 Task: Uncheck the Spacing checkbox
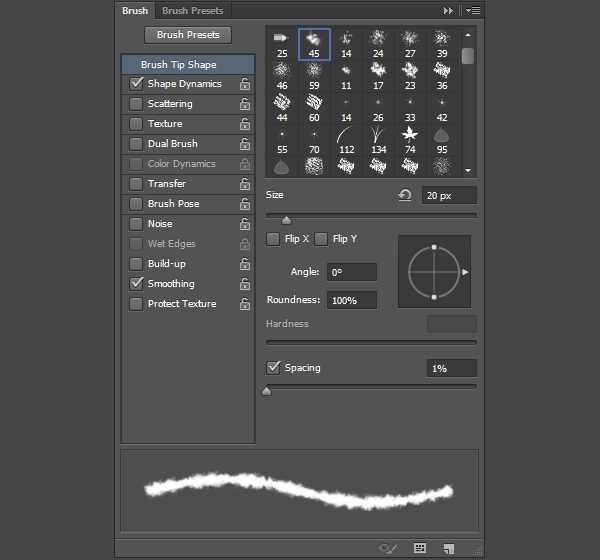click(273, 368)
